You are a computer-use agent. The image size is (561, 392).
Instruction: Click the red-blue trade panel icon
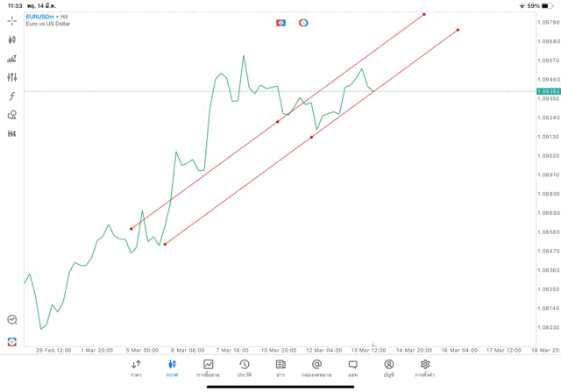tap(280, 23)
